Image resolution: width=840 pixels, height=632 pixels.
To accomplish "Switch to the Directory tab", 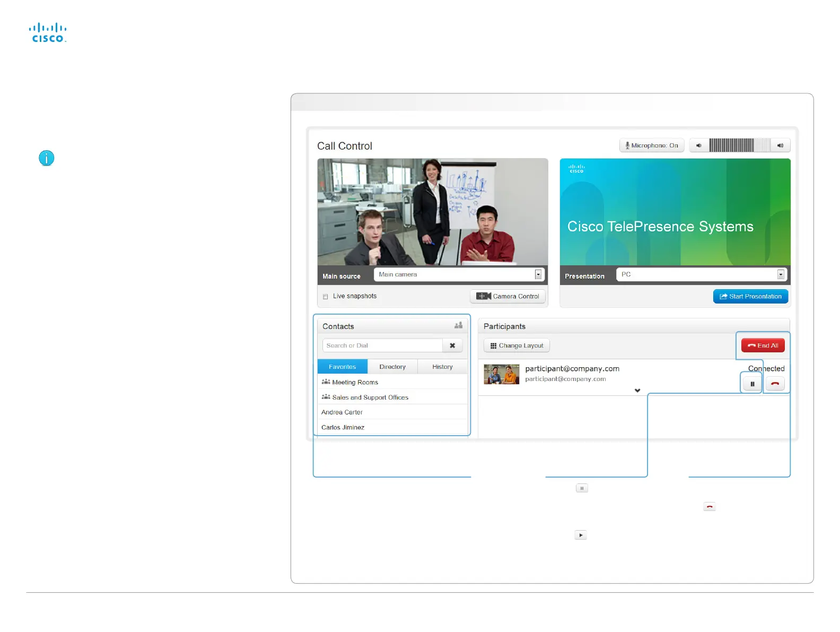I will point(392,367).
